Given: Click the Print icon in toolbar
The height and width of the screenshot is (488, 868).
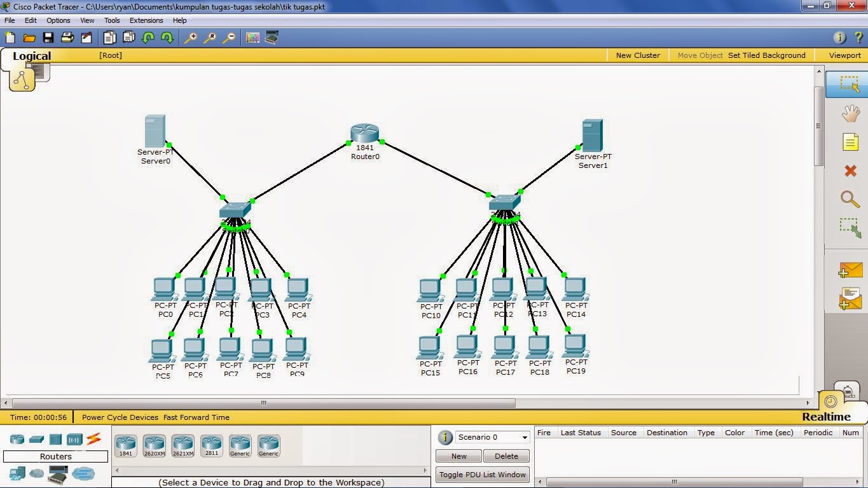Looking at the screenshot, I should coord(67,38).
